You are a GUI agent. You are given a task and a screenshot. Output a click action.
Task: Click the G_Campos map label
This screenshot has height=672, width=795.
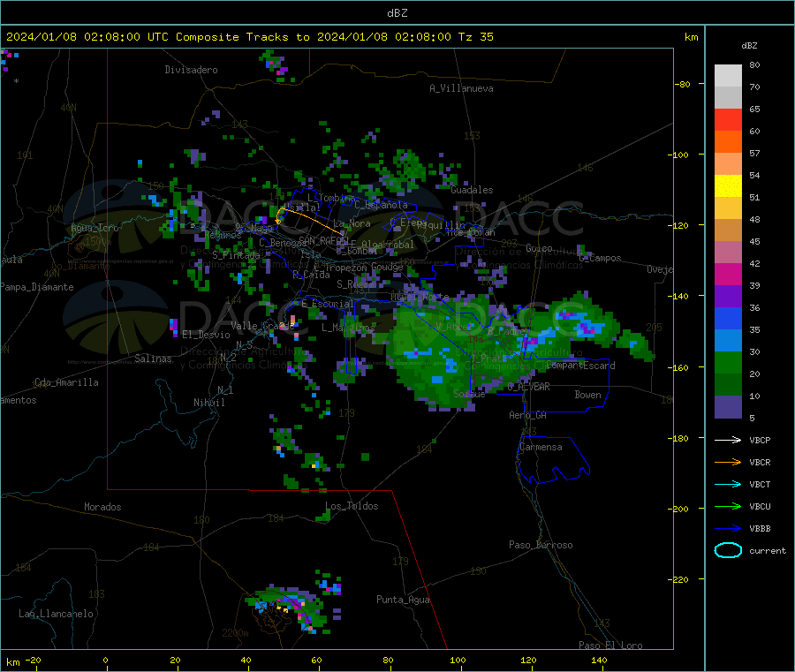pos(601,258)
